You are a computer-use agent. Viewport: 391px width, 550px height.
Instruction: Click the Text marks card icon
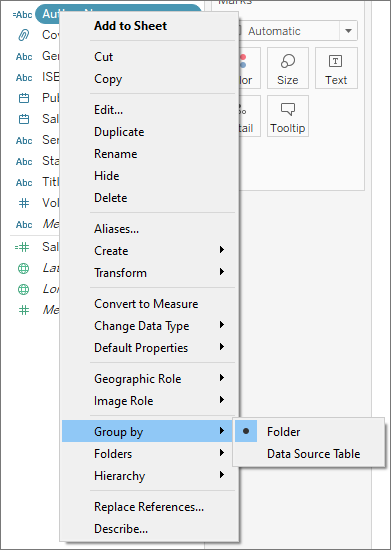click(x=335, y=61)
